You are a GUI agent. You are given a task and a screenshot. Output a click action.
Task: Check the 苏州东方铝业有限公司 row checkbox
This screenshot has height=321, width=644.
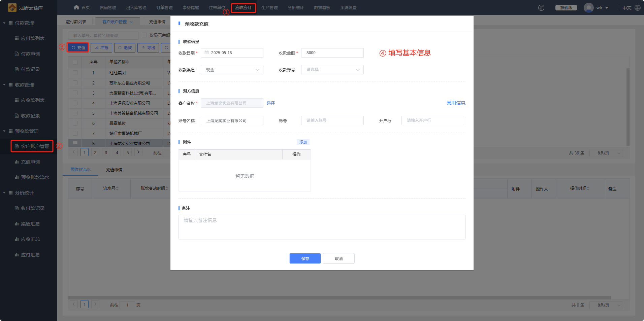point(75,83)
